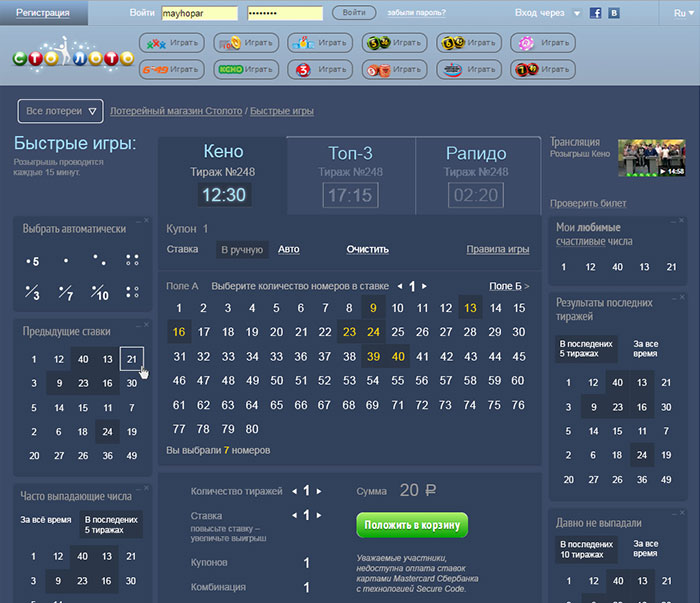Click the Положить в корзину button
Viewport: 700px width, 603px height.
tap(411, 525)
